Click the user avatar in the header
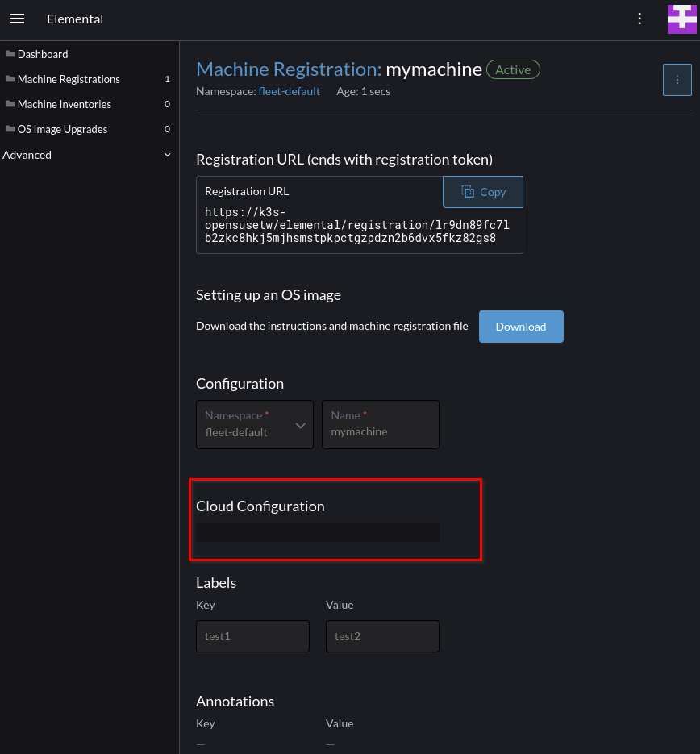The height and width of the screenshot is (754, 700). 681,19
